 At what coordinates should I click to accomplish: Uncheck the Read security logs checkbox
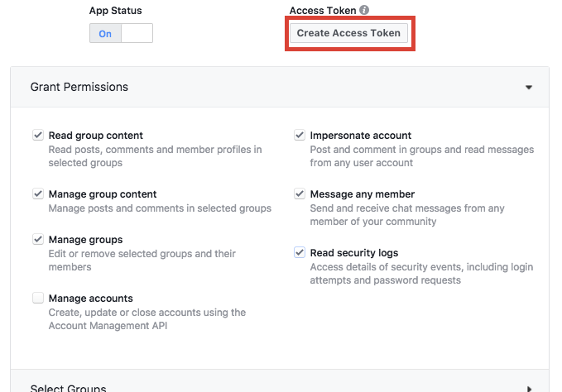300,252
